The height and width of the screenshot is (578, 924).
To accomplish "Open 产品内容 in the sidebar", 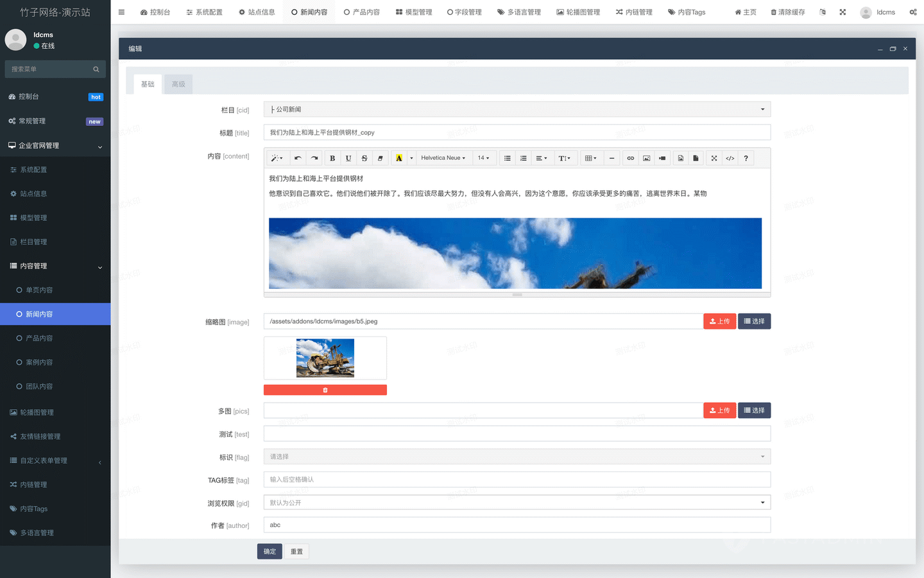I will point(39,338).
